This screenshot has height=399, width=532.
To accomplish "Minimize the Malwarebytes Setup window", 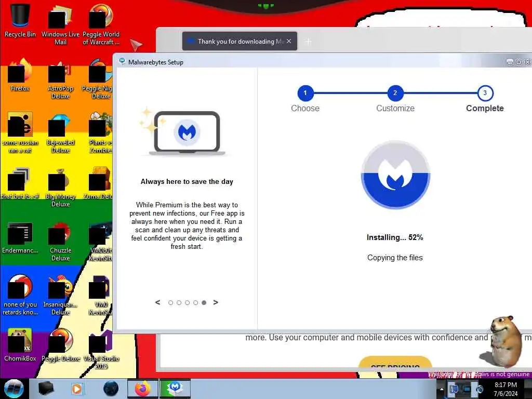I will (510, 62).
